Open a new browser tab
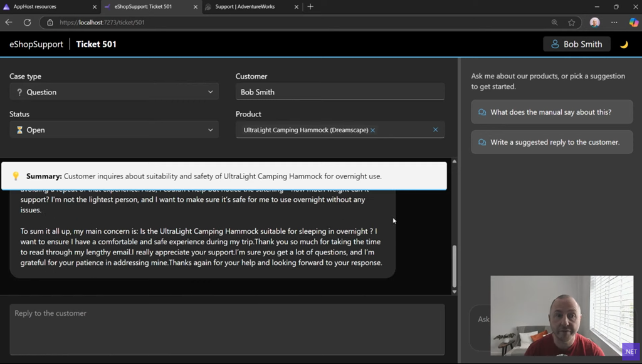The image size is (642, 364). (x=310, y=7)
